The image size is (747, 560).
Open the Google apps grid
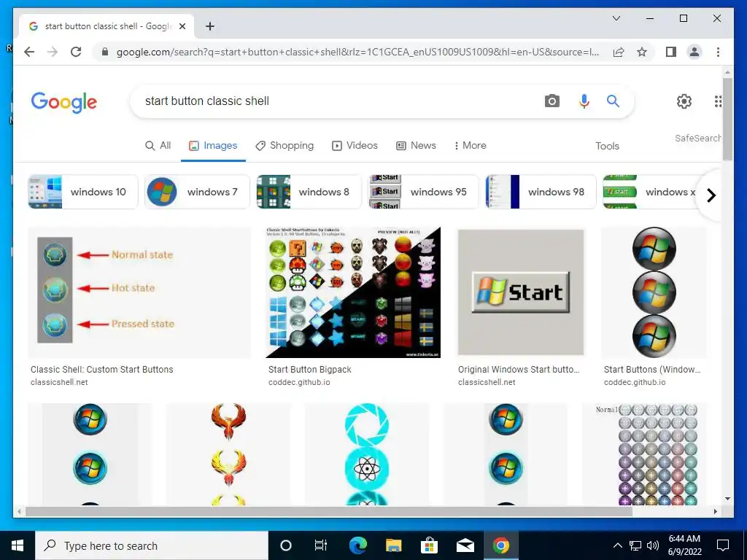coord(718,101)
